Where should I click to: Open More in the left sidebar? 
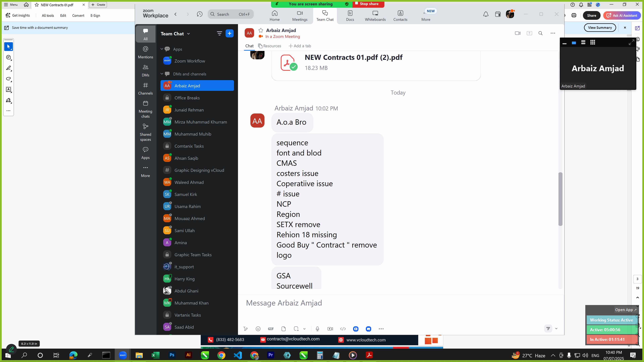(146, 171)
